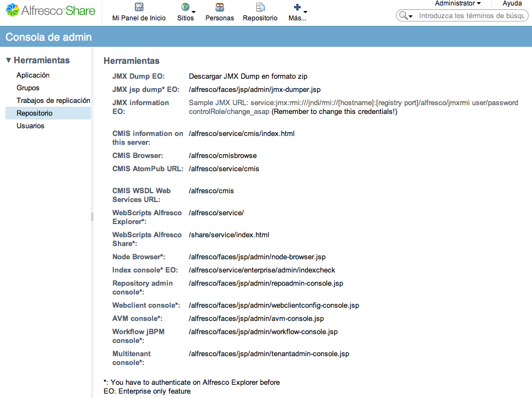Expand the Más dropdown arrow
Viewport: 532px width, 398px height.
[x=305, y=12]
